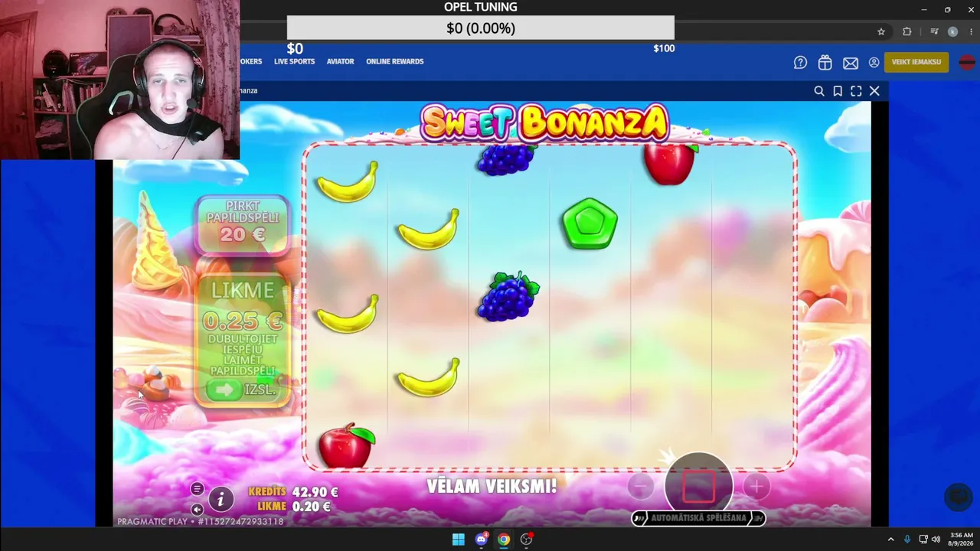Toggle the double chance Izsl. switch

pos(243,390)
